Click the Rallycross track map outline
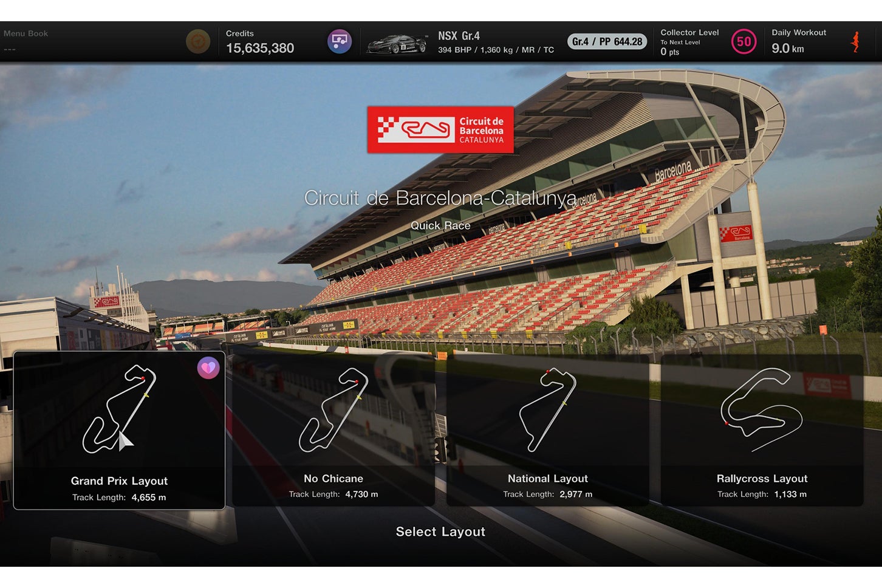The height and width of the screenshot is (588, 882). [762, 409]
